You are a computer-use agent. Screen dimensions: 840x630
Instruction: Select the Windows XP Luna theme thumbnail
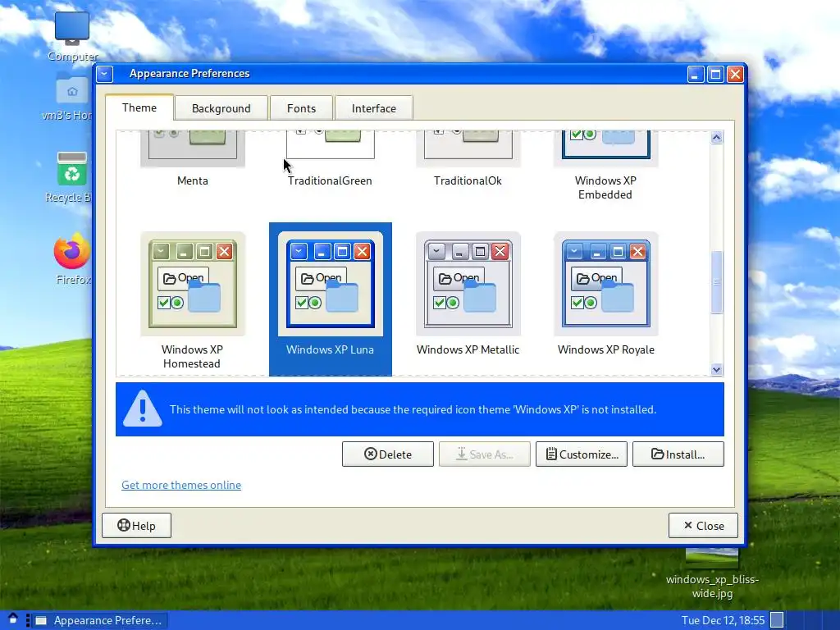[330, 284]
